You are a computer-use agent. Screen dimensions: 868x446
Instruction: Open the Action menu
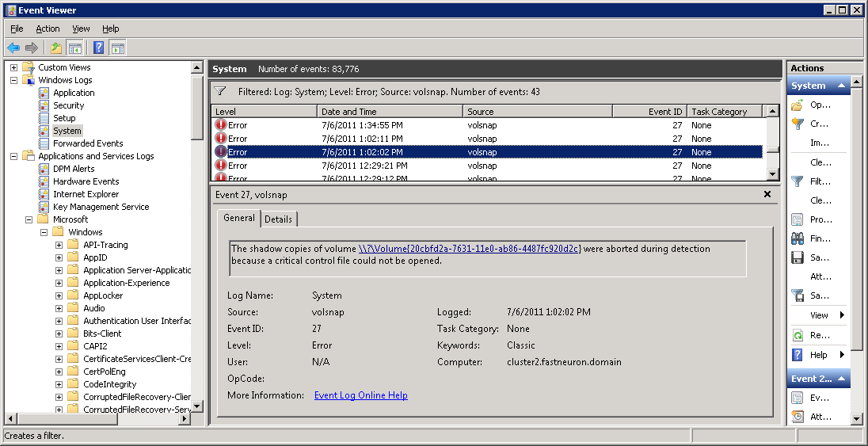[48, 29]
